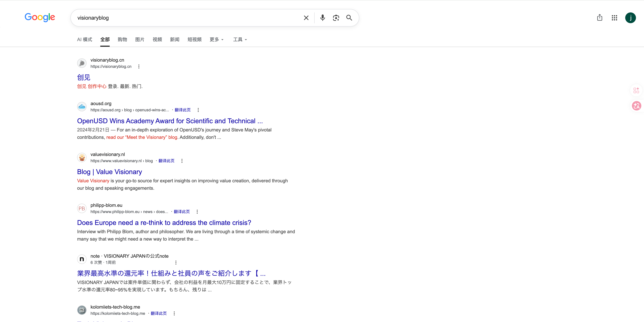Click note · VISIONARY JAPANの公式note source
644x322 pixels.
tap(129, 256)
